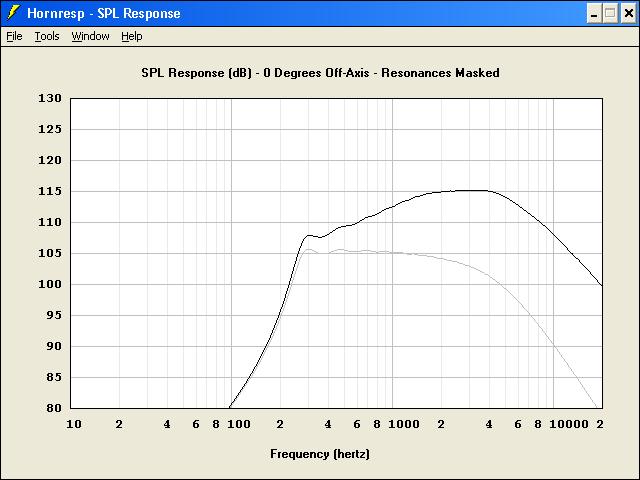Click the 10 hertz axis label

click(x=74, y=424)
